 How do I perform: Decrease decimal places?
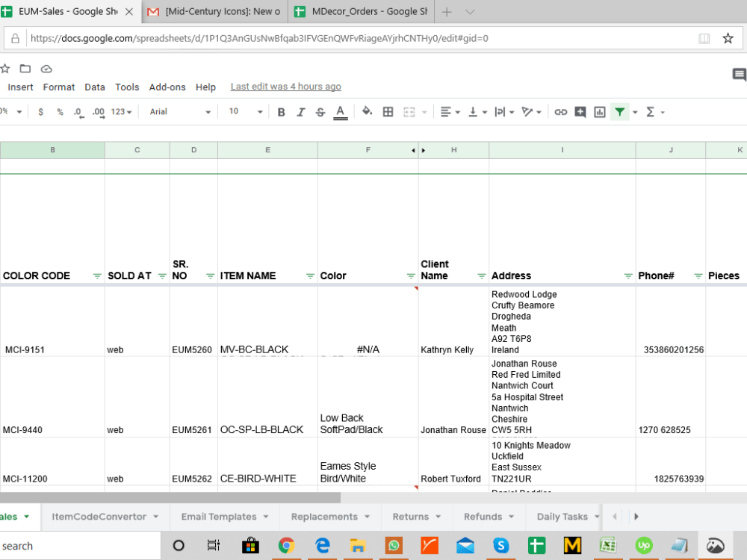[x=78, y=113]
